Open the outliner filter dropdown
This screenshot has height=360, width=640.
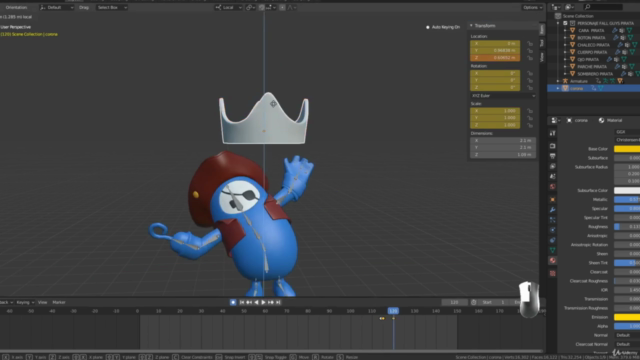(x=570, y=7)
